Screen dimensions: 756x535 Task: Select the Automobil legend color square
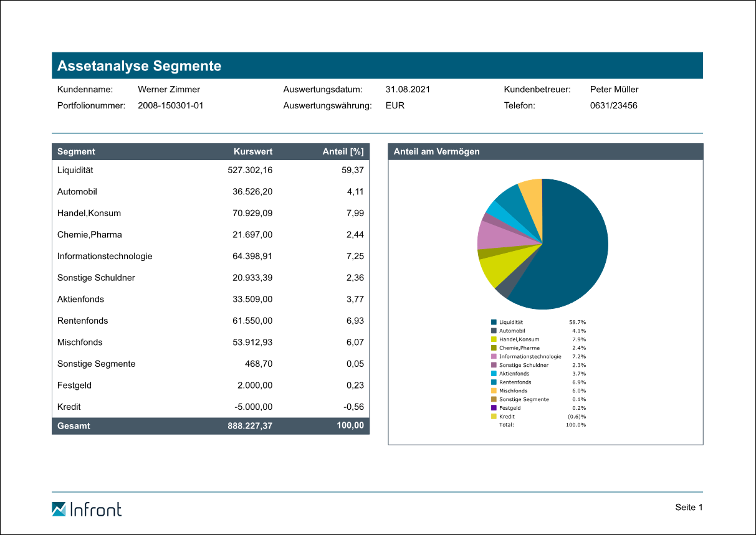pos(494,331)
